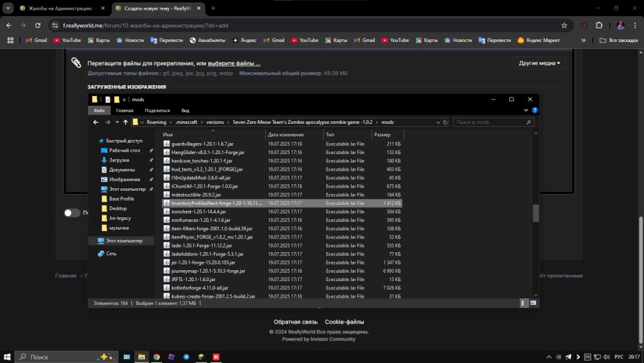This screenshot has height=363, width=644.
Task: Open Chrome tab search dropdown
Action: 8,8
